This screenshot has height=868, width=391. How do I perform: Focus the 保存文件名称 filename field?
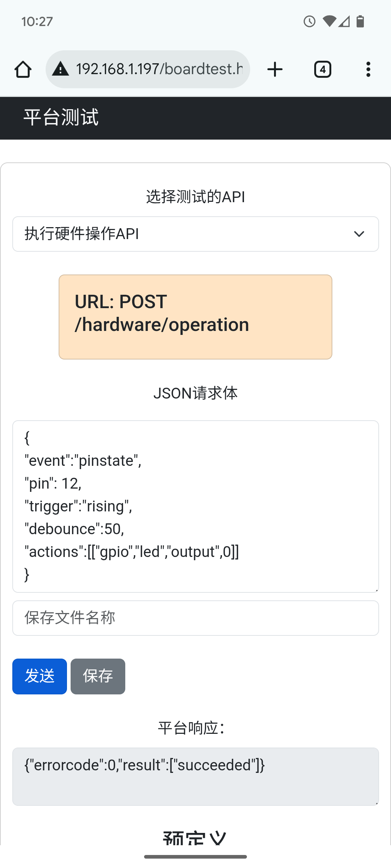pos(195,618)
